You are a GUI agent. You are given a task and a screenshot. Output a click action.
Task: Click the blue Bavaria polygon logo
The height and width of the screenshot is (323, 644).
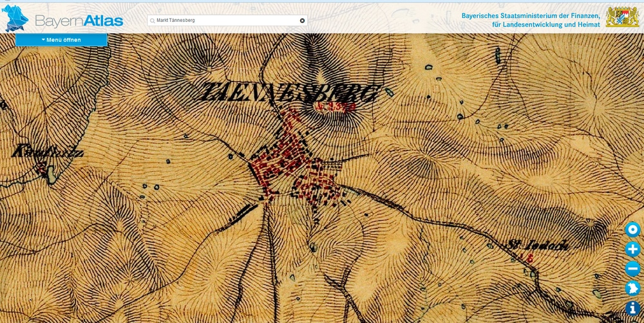point(15,17)
